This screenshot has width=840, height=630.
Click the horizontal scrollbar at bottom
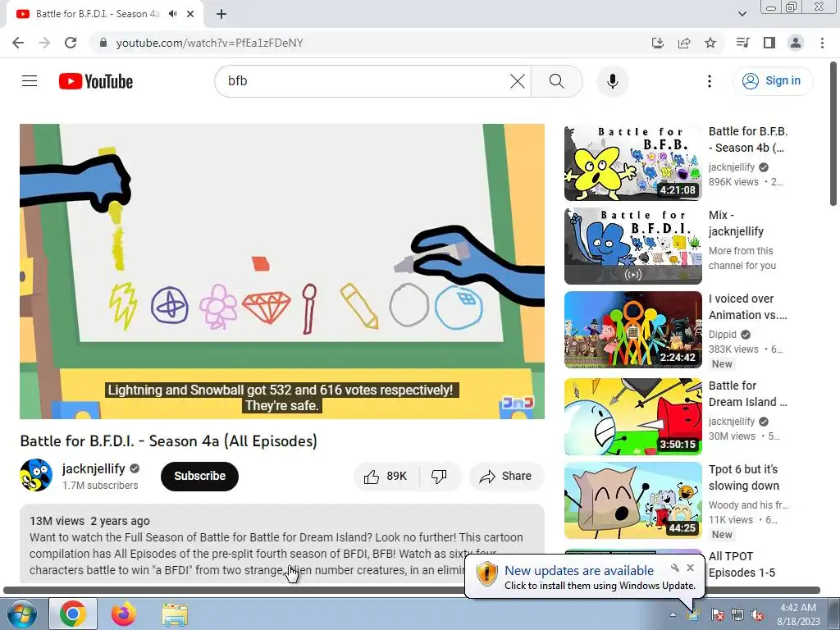[x=412, y=591]
